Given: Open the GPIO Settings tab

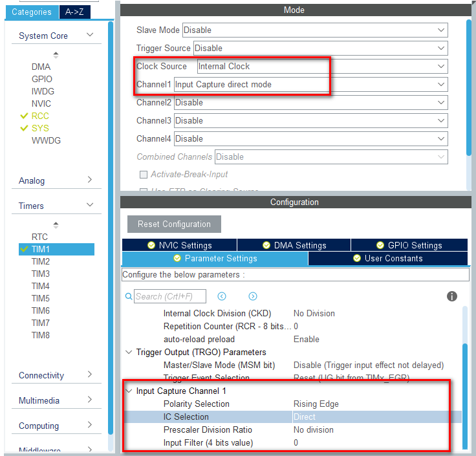Looking at the screenshot, I should (409, 245).
